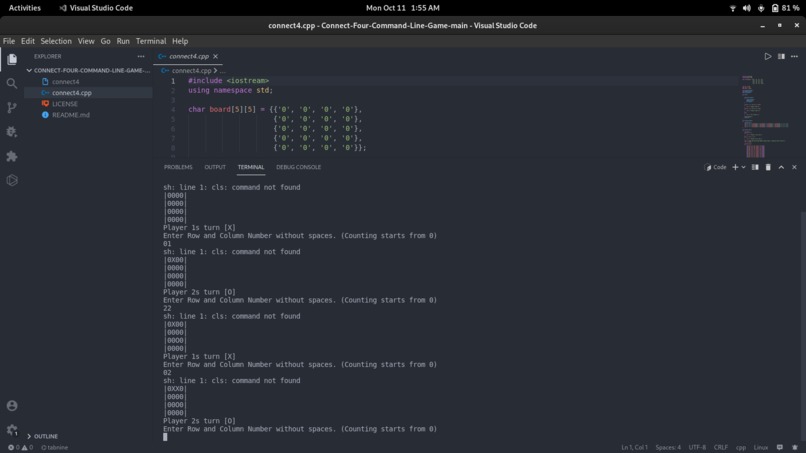Expand the breadcrumb chevron after connect4.cpp
Image resolution: width=806 pixels, height=453 pixels.
click(215, 70)
